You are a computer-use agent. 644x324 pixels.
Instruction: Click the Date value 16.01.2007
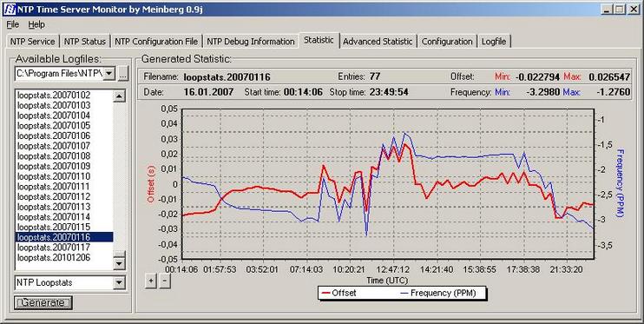pos(208,92)
